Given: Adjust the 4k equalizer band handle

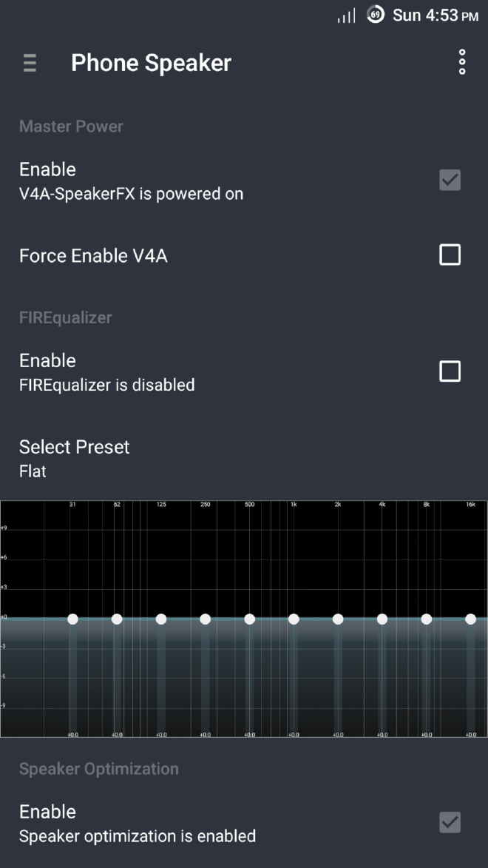Looking at the screenshot, I should [382, 619].
